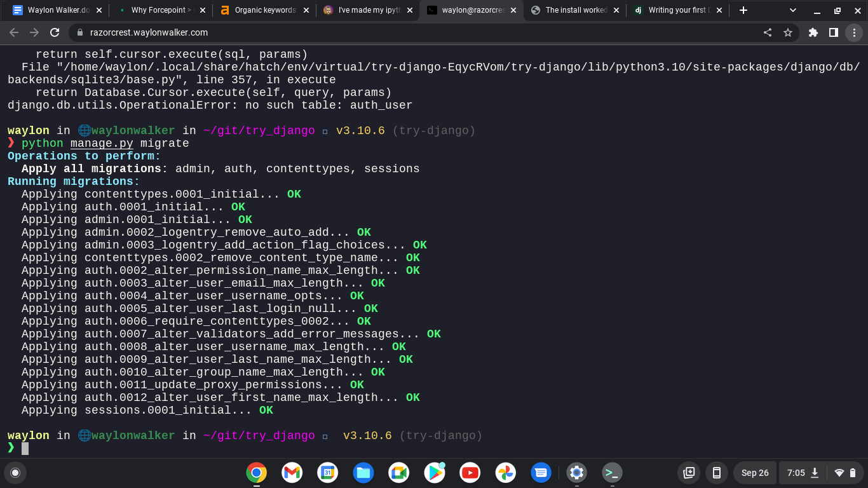This screenshot has width=868, height=488.
Task: Click the Chrome reload page icon
Action: pyautogui.click(x=55, y=32)
